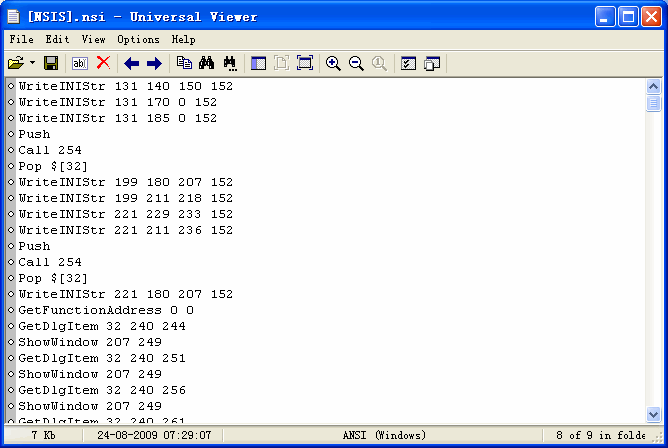The image size is (668, 448).
Task: Click the Rename file icon
Action: tap(80, 63)
